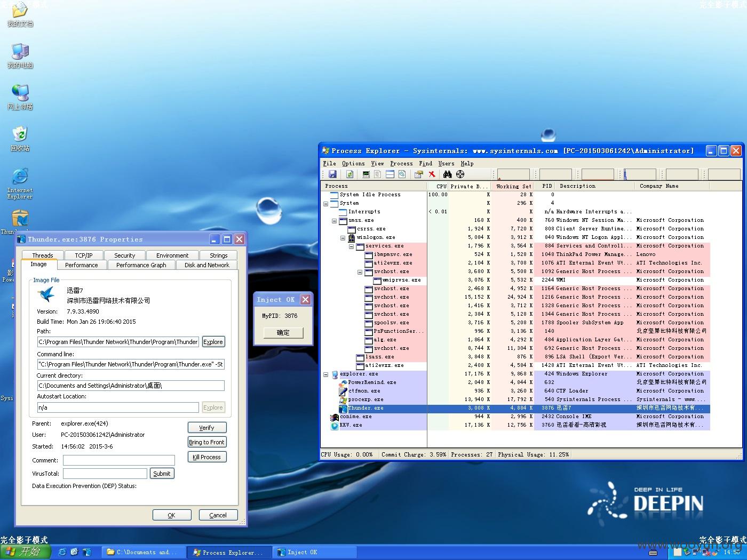Click the KKV.exe process icon
This screenshot has width=747, height=560.
click(335, 425)
